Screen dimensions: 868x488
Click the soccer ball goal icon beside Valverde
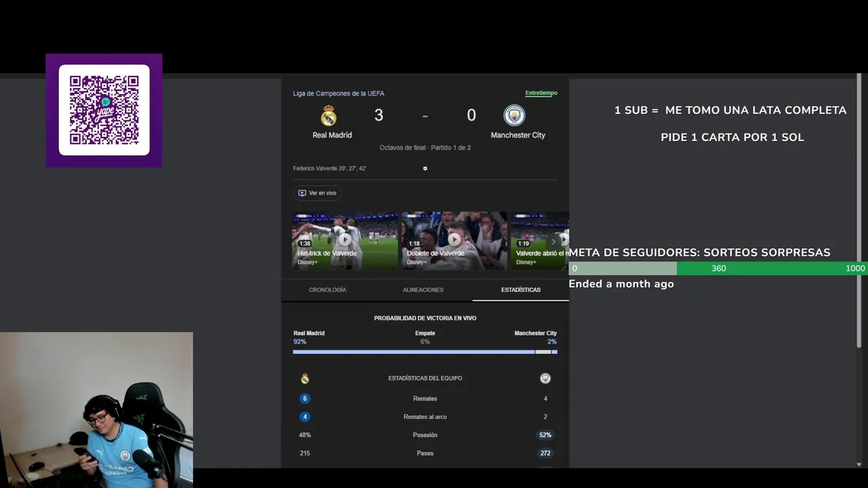pyautogui.click(x=425, y=168)
